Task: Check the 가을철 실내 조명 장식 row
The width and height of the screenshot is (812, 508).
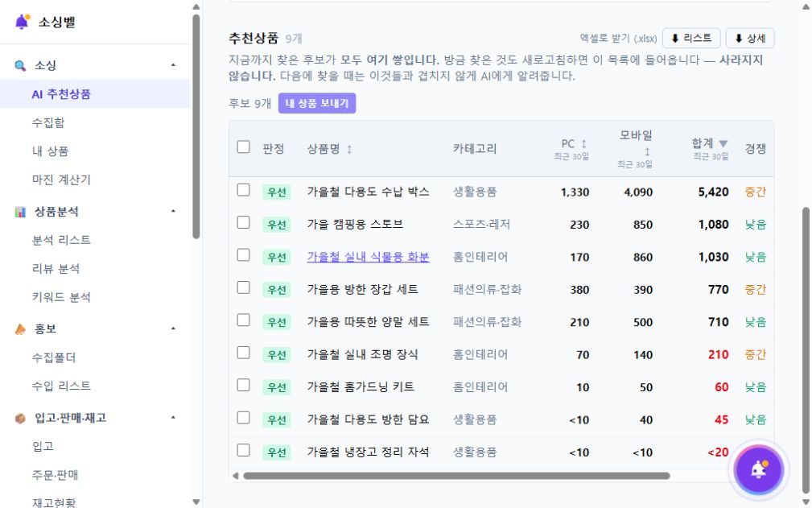Action: click(243, 353)
